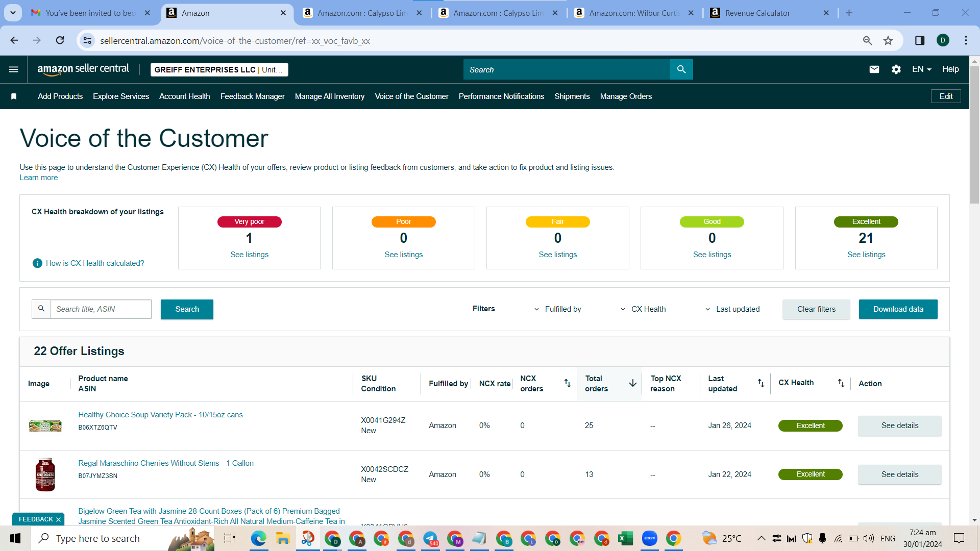
Task: Open File Explorer from taskbar
Action: coord(283,538)
